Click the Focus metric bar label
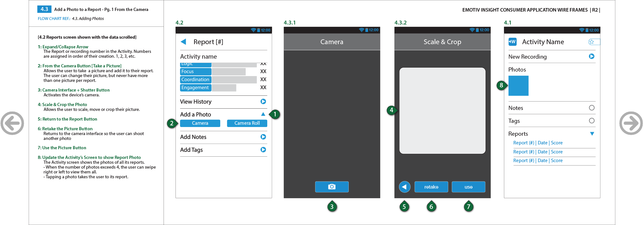 click(x=196, y=72)
